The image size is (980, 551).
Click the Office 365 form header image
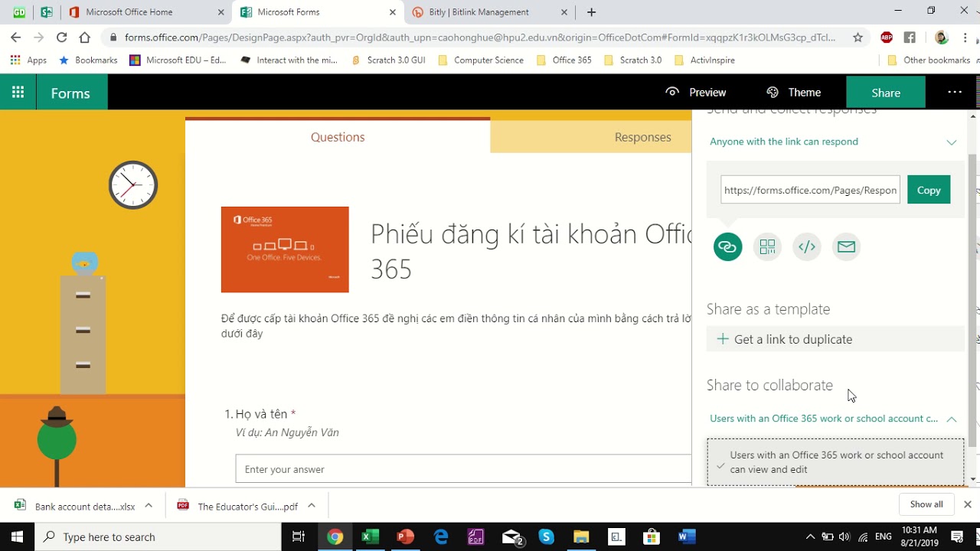[x=285, y=249]
